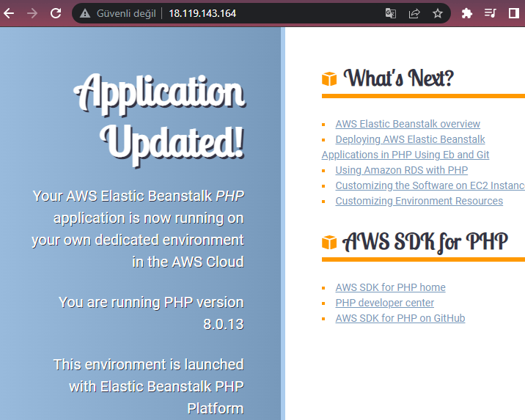
Task: Click 'with Elastic Beanstalk PHP' text line
Action: coord(156,386)
